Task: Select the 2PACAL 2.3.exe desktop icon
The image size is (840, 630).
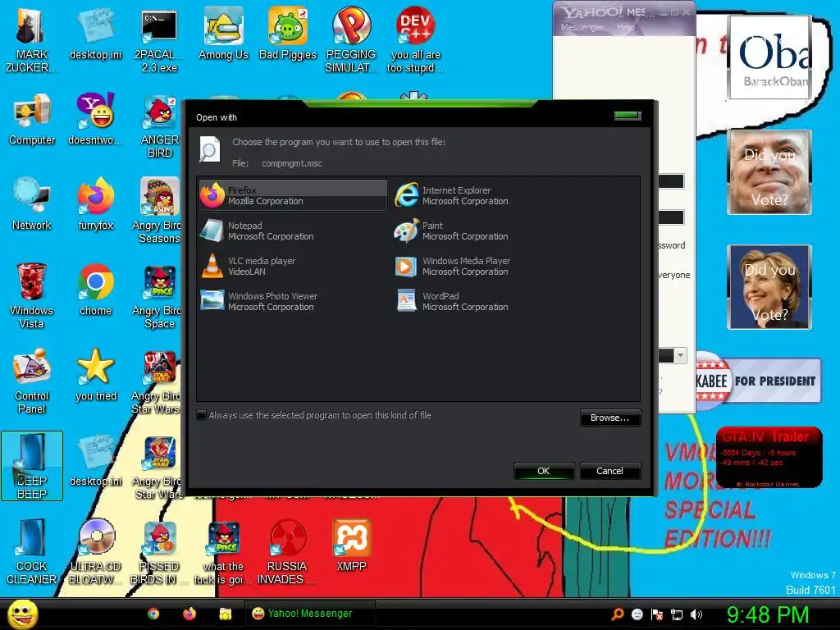Action: (x=159, y=40)
